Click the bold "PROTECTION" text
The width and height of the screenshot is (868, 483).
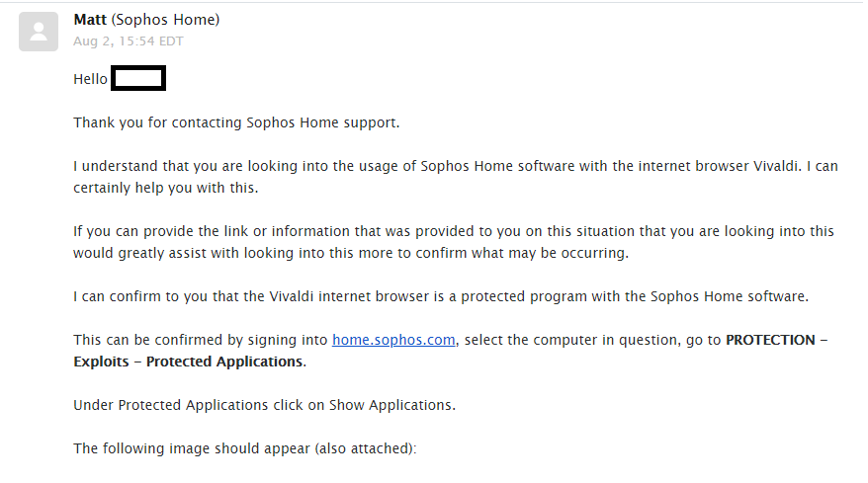770,340
